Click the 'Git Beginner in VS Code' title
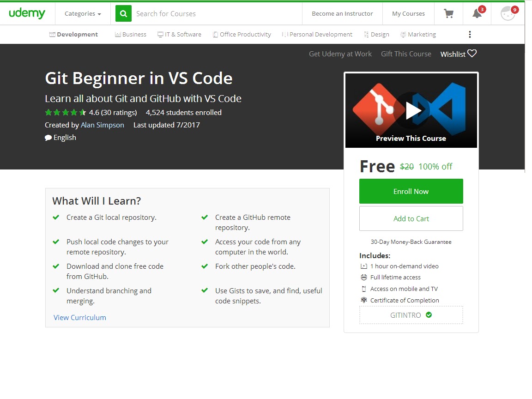Viewport: 532px width, 399px height. tap(139, 79)
